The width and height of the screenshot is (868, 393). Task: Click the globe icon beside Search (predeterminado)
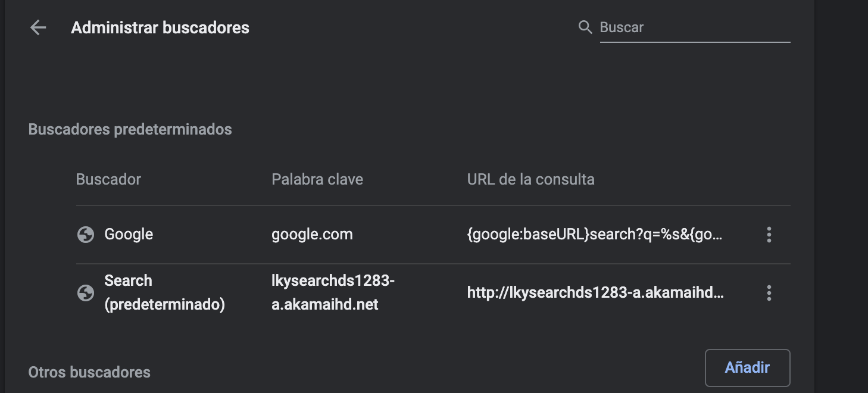tap(86, 293)
